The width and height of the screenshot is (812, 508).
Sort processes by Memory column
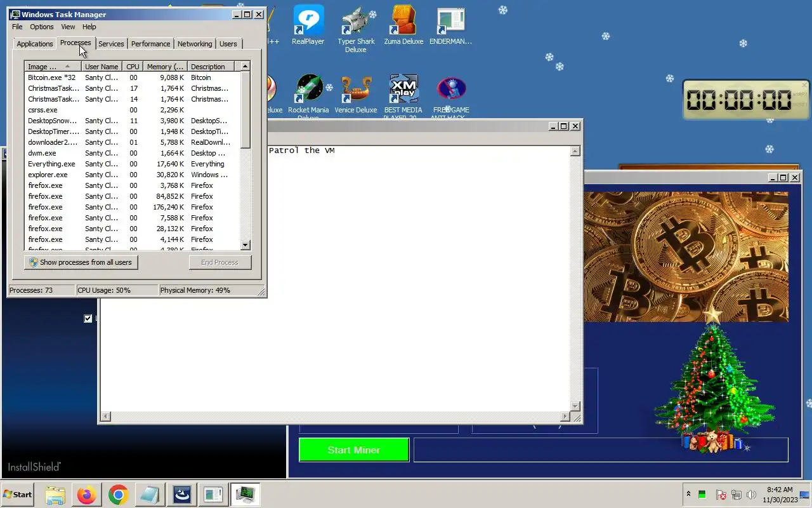[x=165, y=67]
